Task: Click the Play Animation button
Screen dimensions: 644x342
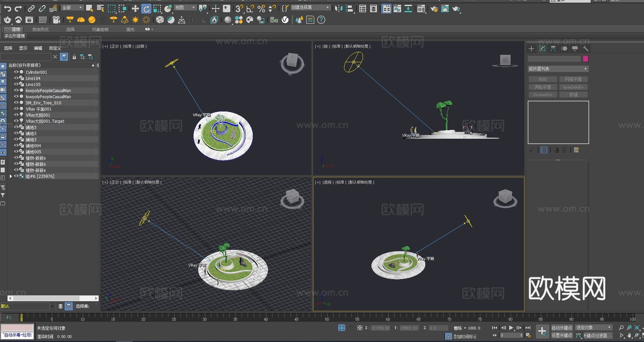Action: pos(511,328)
